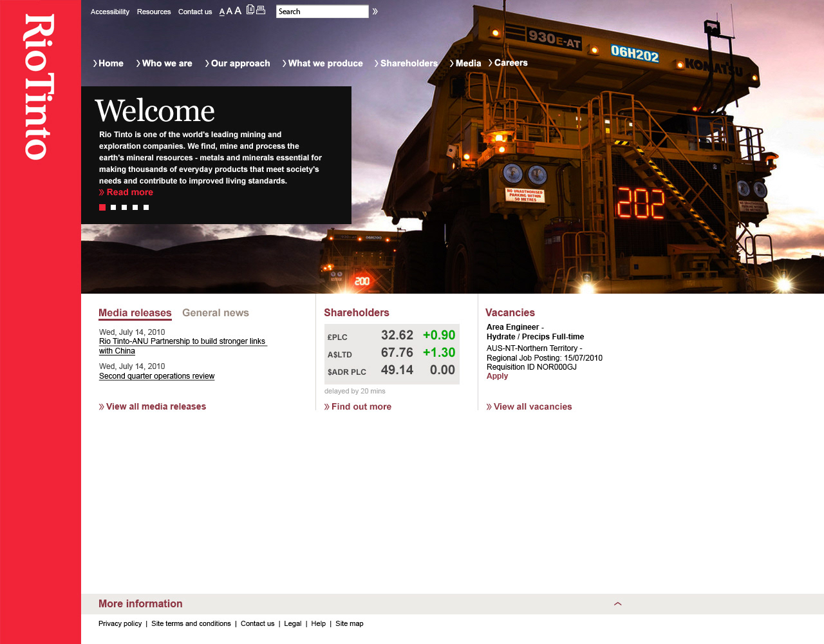Open the Media menu
The width and height of the screenshot is (824, 644).
(x=465, y=63)
